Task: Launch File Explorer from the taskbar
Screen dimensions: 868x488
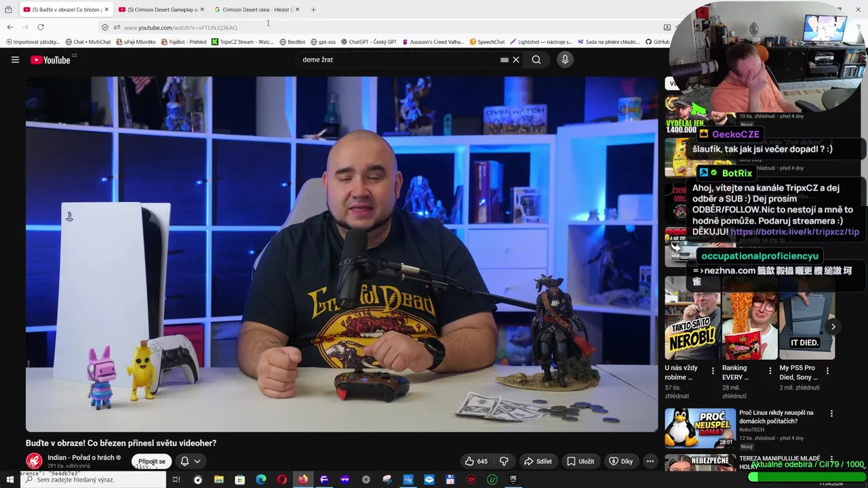Action: coord(218,480)
